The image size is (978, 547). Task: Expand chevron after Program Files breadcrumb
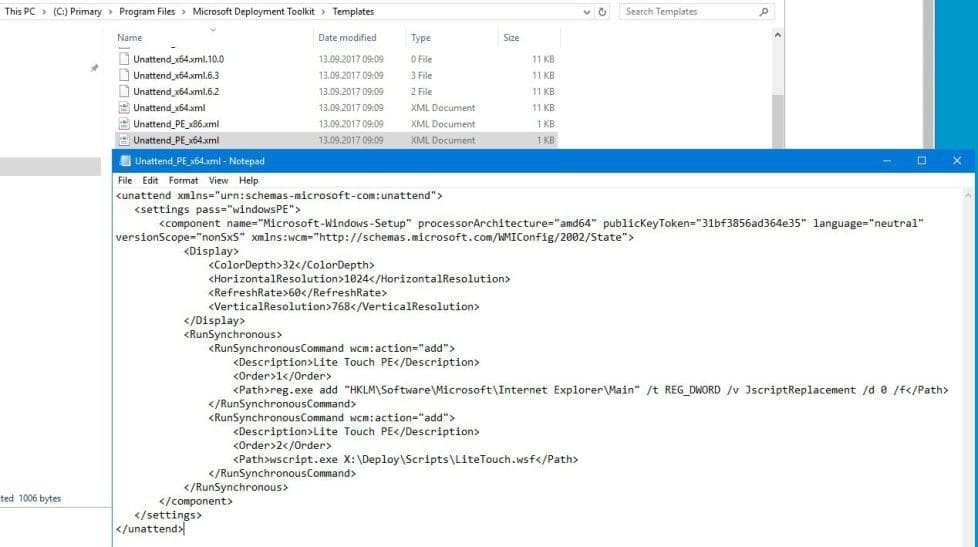[x=185, y=12]
